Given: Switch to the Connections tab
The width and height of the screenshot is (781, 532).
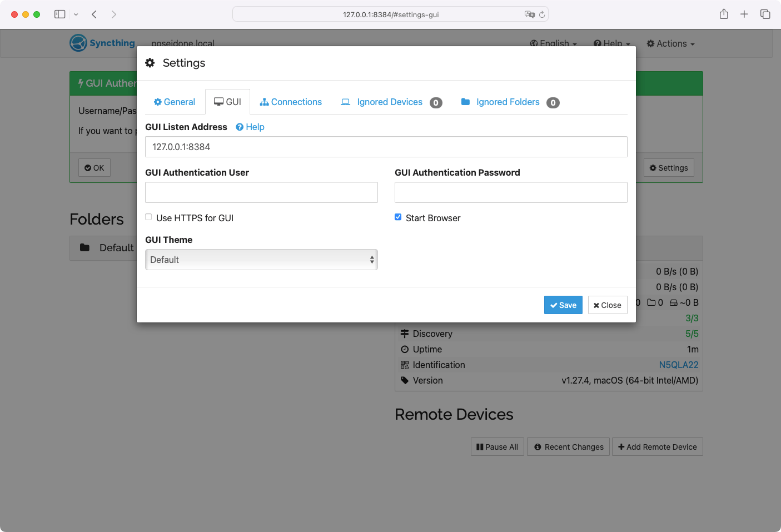Looking at the screenshot, I should [x=291, y=102].
